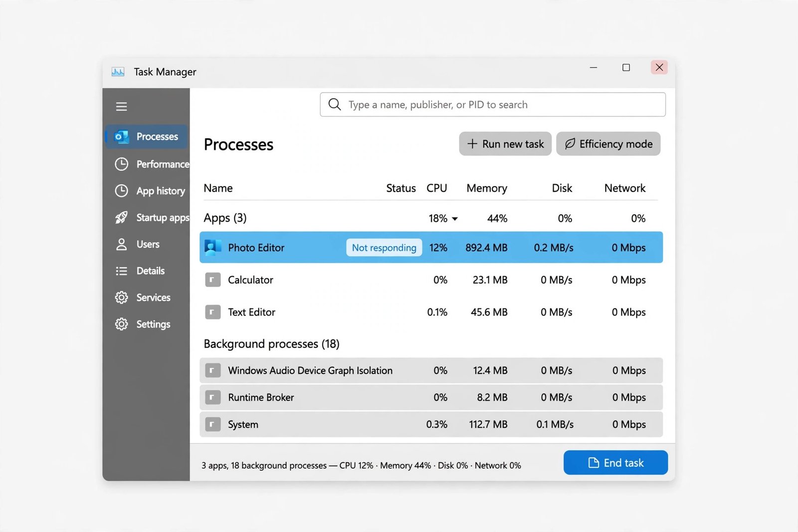798x532 pixels.
Task: Open the hamburger navigation menu
Action: click(x=121, y=106)
